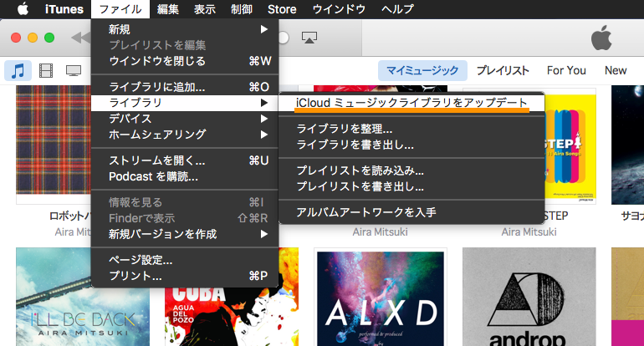The width and height of the screenshot is (644, 346).
Task: Choose Podcast を購読...
Action: coord(185,176)
